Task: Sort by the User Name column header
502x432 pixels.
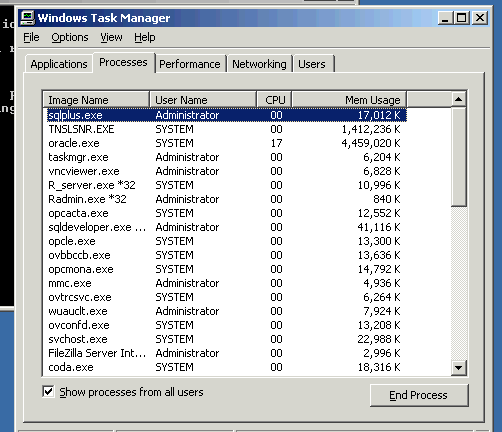Action: click(x=203, y=100)
